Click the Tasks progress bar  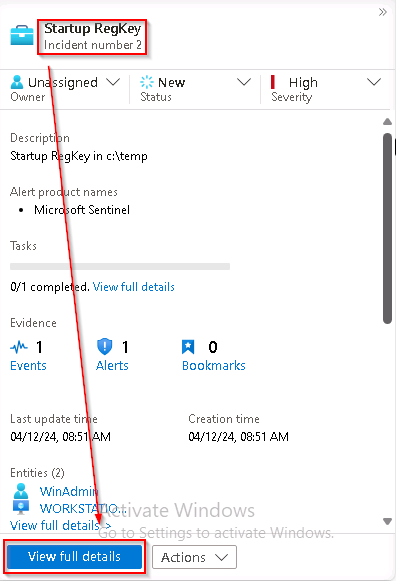[x=120, y=266]
